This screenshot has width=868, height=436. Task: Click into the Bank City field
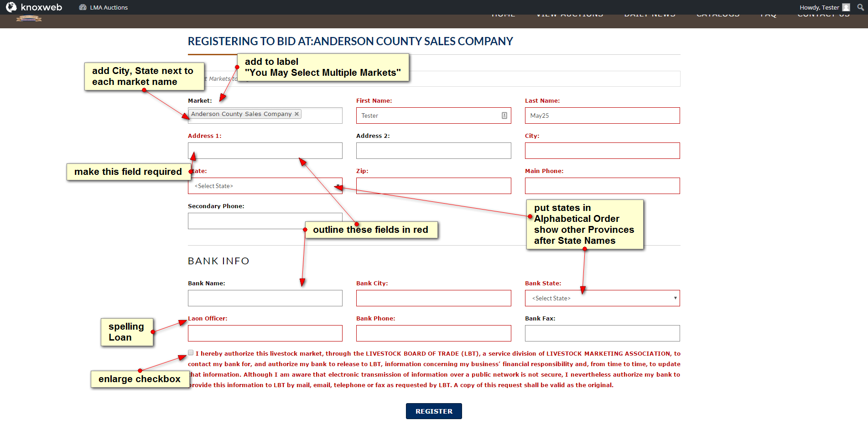(433, 298)
